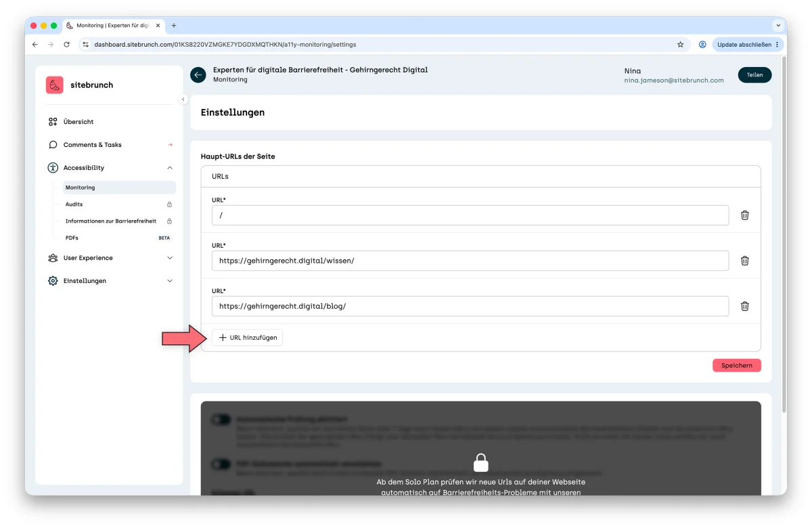Viewport: 812px width, 528px height.
Task: Open a new browser tab
Action: point(173,26)
